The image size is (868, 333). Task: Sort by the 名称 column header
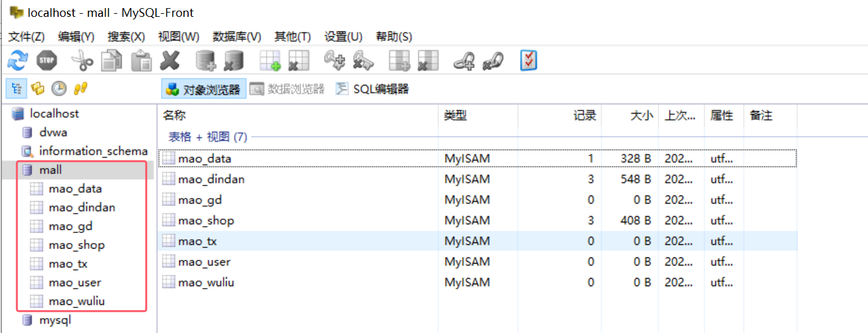coord(298,116)
